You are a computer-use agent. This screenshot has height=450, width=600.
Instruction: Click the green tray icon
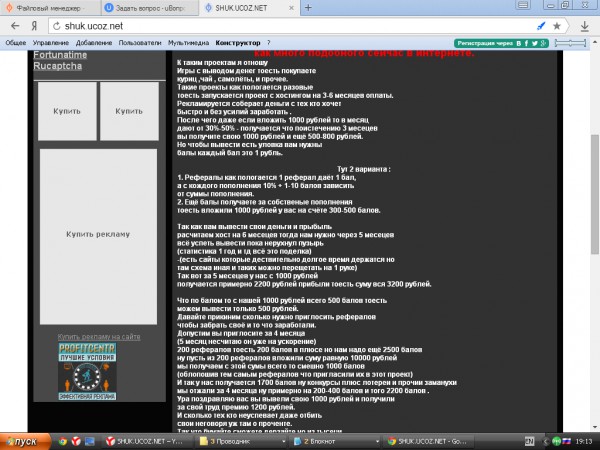tap(556, 442)
